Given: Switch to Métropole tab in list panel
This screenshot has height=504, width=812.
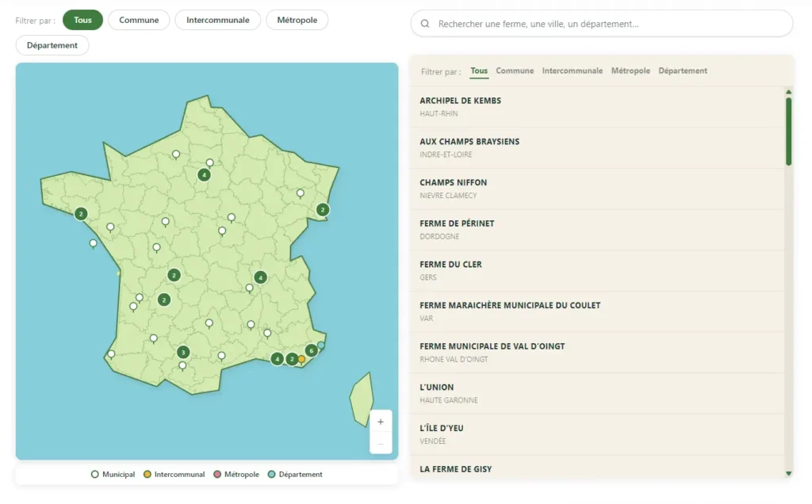Looking at the screenshot, I should 630,71.
